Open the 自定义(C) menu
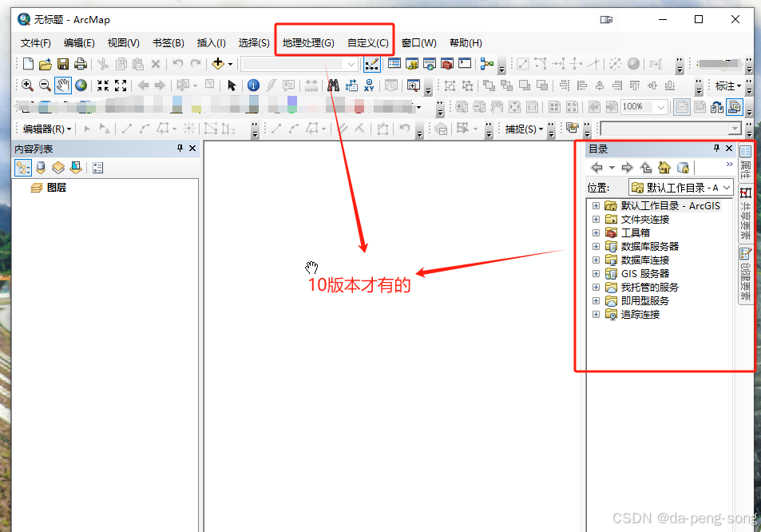 click(x=368, y=42)
